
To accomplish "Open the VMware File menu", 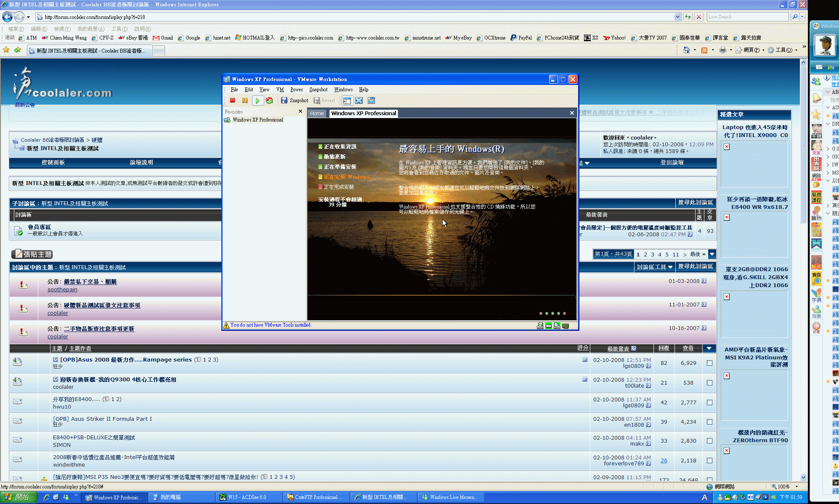I will coord(234,90).
